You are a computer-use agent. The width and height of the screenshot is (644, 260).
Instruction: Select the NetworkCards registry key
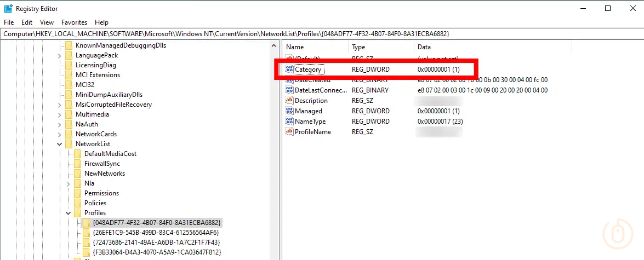point(96,134)
